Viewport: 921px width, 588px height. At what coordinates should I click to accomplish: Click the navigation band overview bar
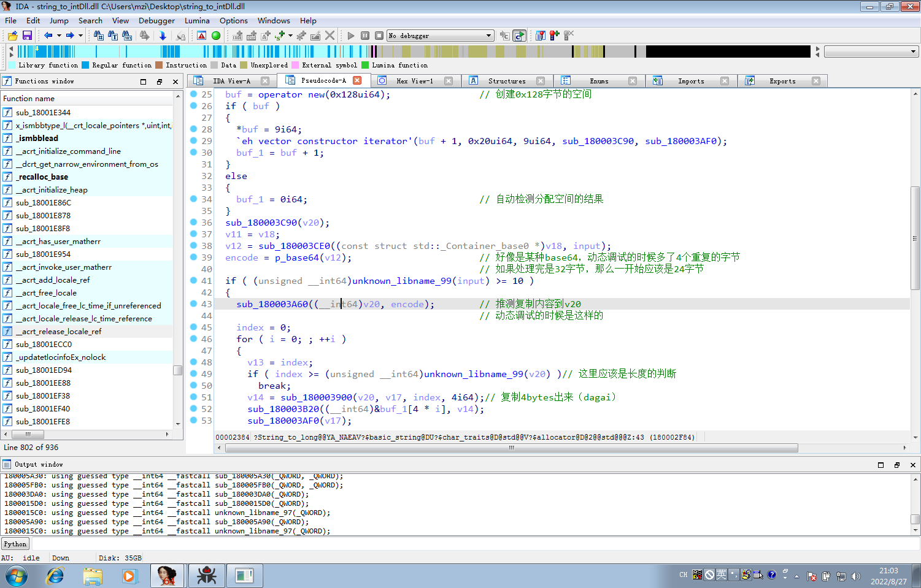[x=414, y=52]
